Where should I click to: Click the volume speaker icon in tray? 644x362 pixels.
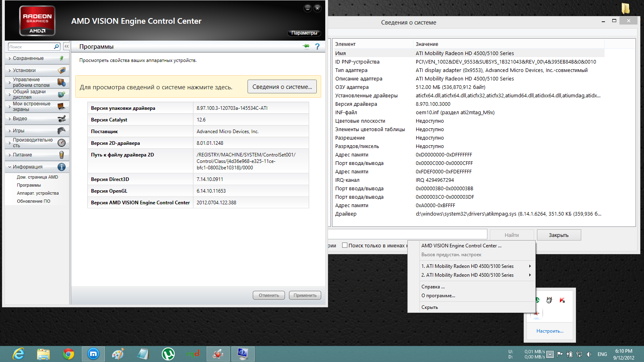pos(589,354)
